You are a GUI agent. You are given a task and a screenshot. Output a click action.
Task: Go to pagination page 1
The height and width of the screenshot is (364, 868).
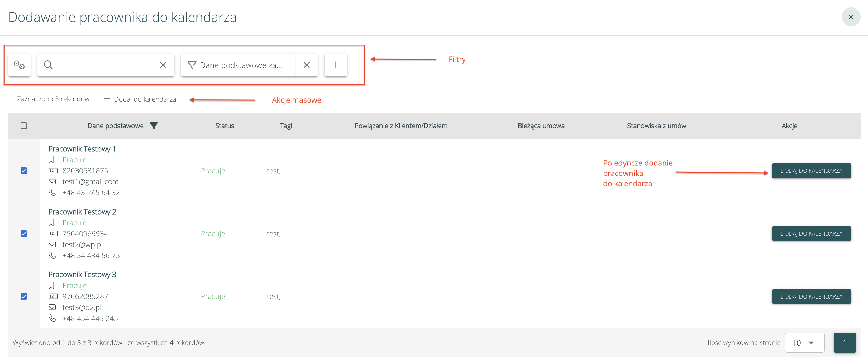click(x=844, y=343)
